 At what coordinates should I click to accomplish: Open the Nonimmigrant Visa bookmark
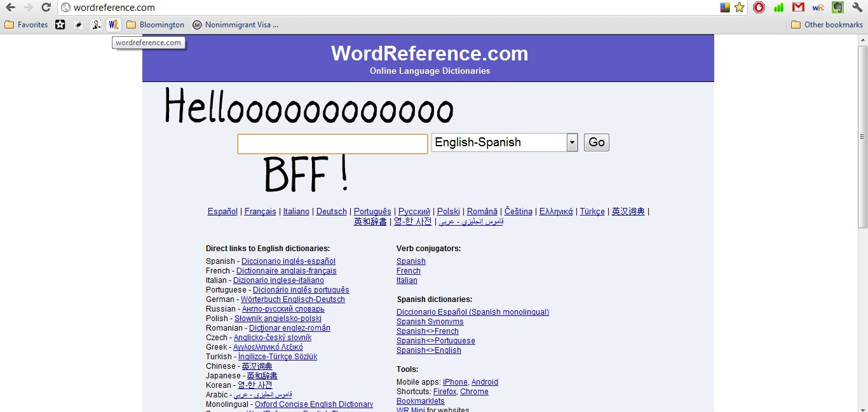[x=235, y=25]
